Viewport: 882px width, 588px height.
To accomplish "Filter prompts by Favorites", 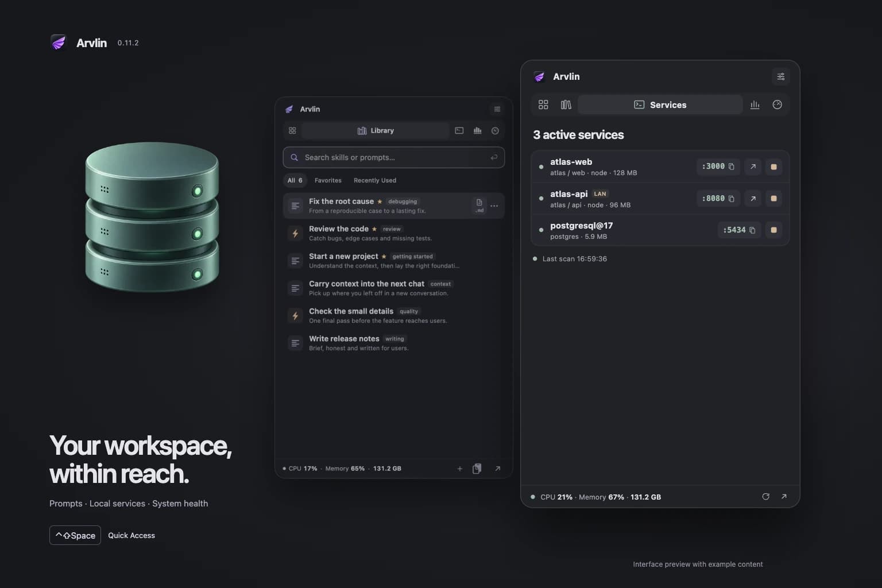I will pyautogui.click(x=328, y=180).
